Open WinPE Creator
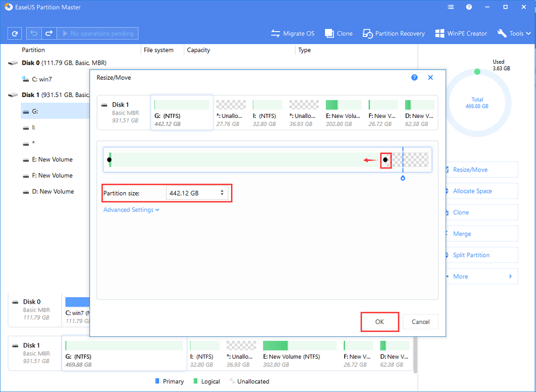 click(x=461, y=33)
